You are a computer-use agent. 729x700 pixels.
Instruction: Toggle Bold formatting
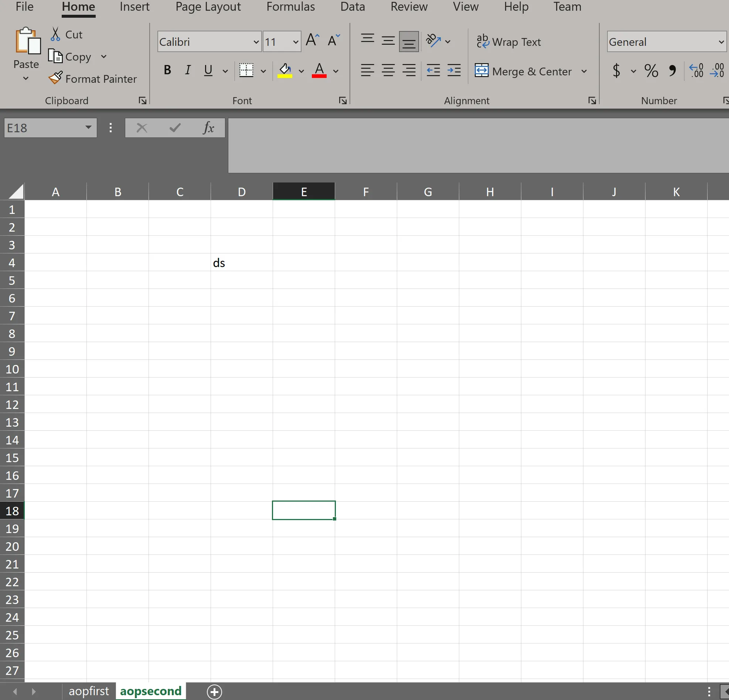pos(167,70)
